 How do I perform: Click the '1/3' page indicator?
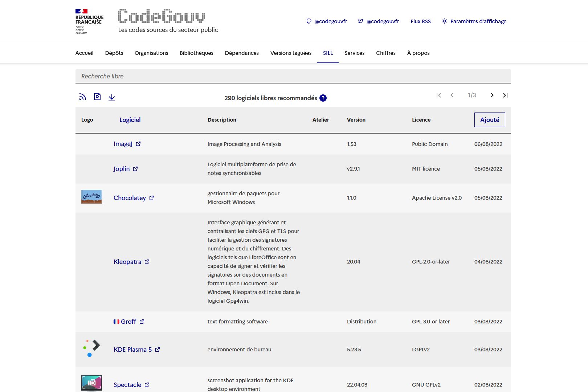(x=472, y=95)
